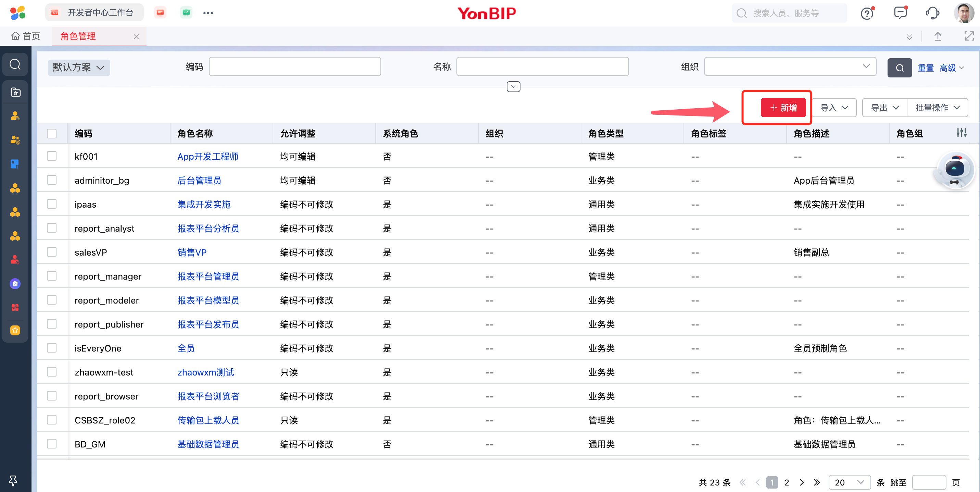Click the dark search magnifier button
The width and height of the screenshot is (980, 492).
click(899, 68)
